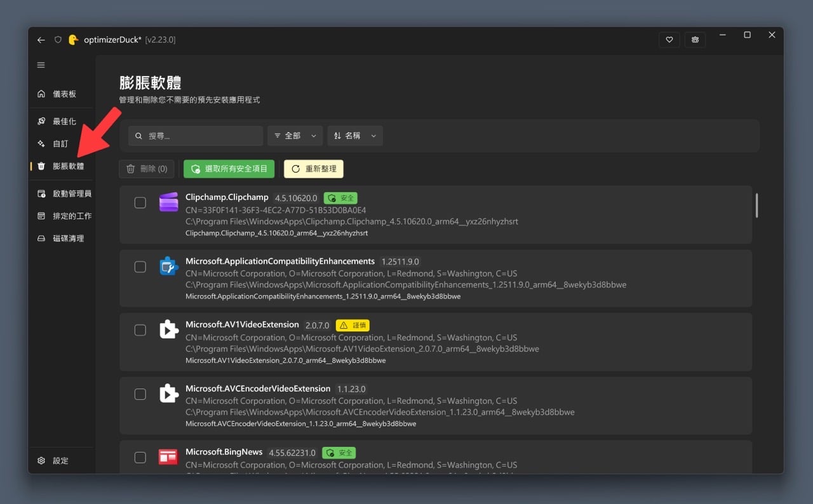This screenshot has width=813, height=504.
Task: Click version 4.55.62231.0 label
Action: click(292, 453)
